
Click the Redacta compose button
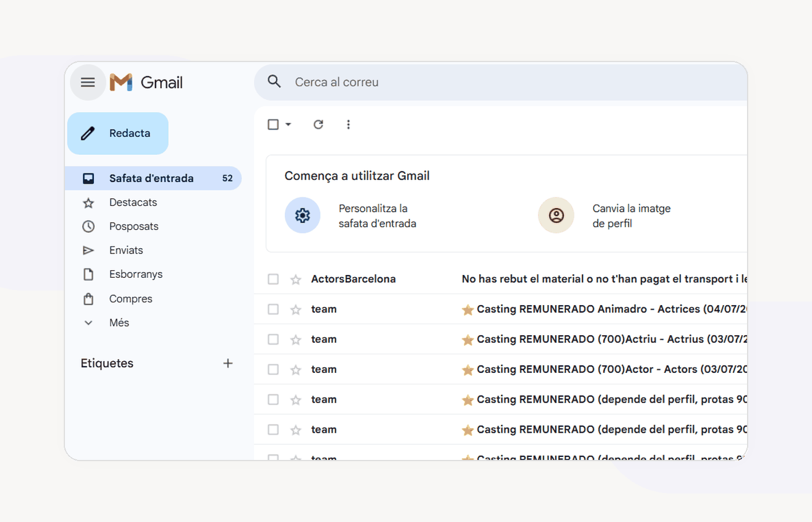[118, 133]
